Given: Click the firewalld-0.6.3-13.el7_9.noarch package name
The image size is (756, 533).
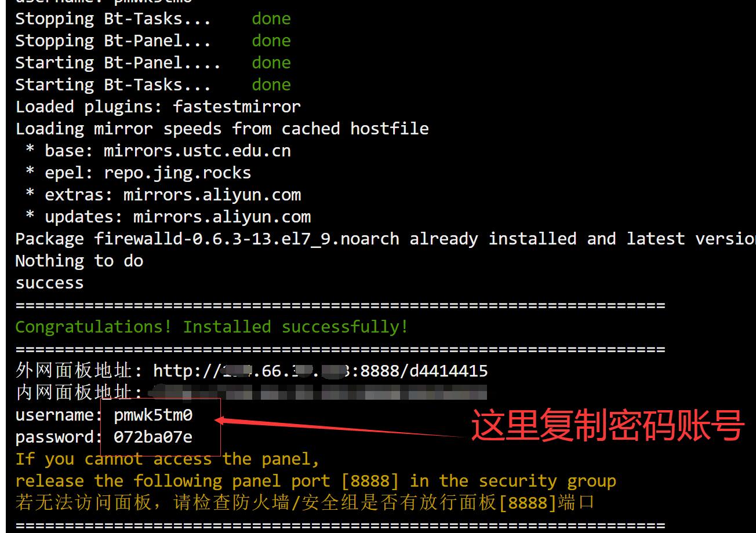Looking at the screenshot, I should (246, 239).
